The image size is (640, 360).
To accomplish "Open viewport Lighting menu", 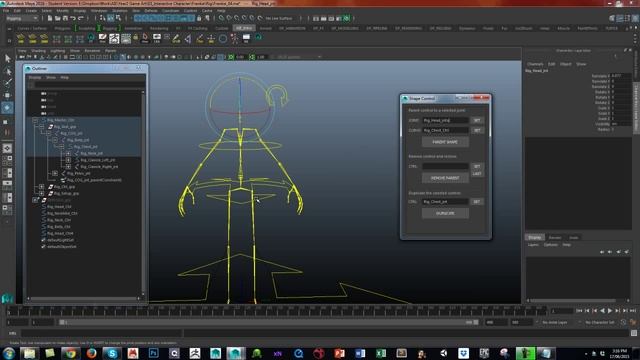I will (58, 51).
